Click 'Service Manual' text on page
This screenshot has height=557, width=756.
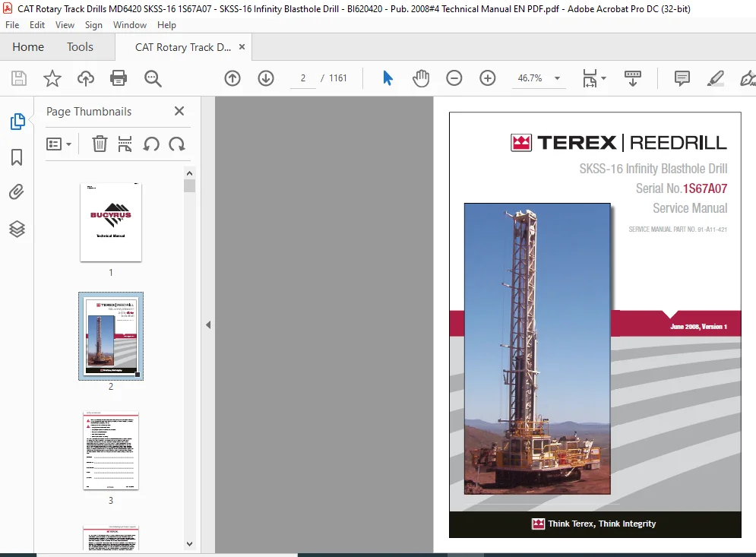point(690,208)
